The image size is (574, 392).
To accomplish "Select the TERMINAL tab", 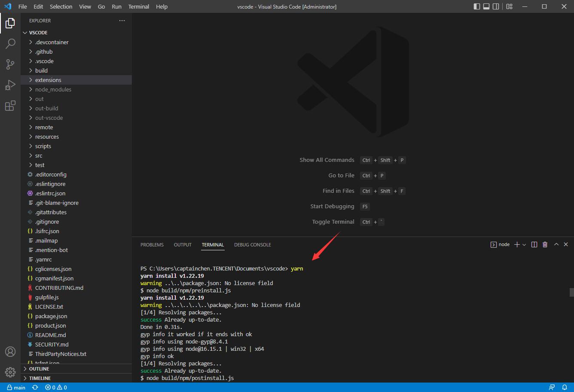I will (x=213, y=245).
